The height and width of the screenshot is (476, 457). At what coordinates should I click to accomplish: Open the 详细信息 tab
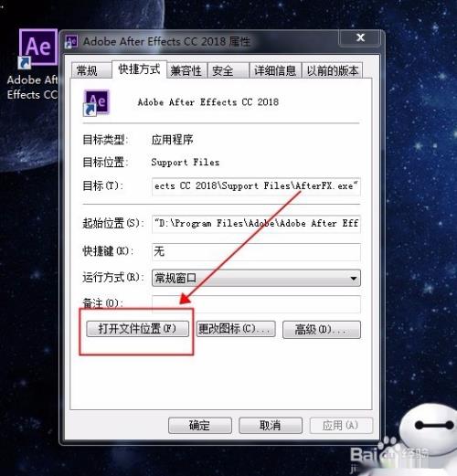click(x=275, y=70)
